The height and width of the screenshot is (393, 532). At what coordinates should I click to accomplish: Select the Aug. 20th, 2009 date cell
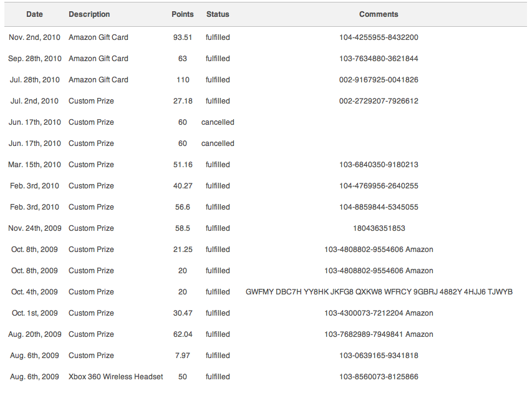pos(34,334)
